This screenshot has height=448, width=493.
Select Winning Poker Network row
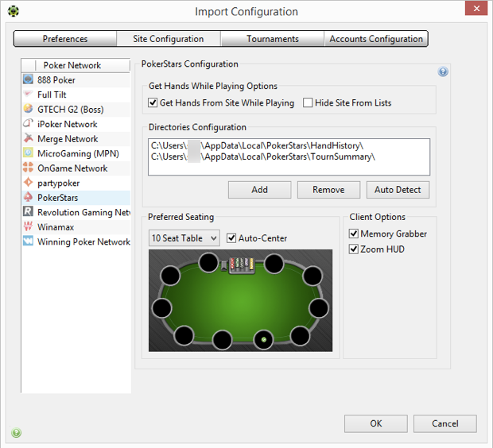[x=76, y=241]
